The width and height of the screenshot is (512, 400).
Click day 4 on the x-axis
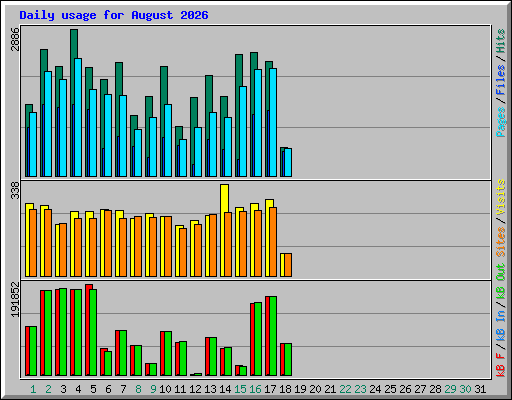78,389
